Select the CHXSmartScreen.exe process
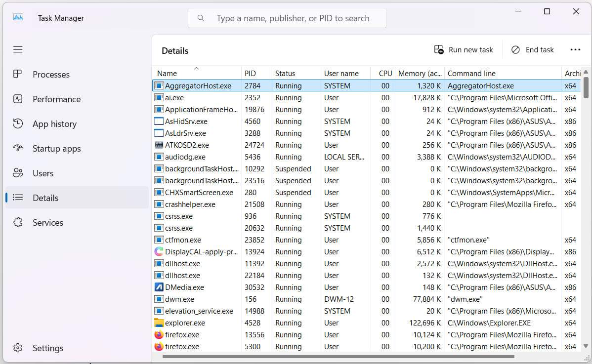 click(366, 193)
